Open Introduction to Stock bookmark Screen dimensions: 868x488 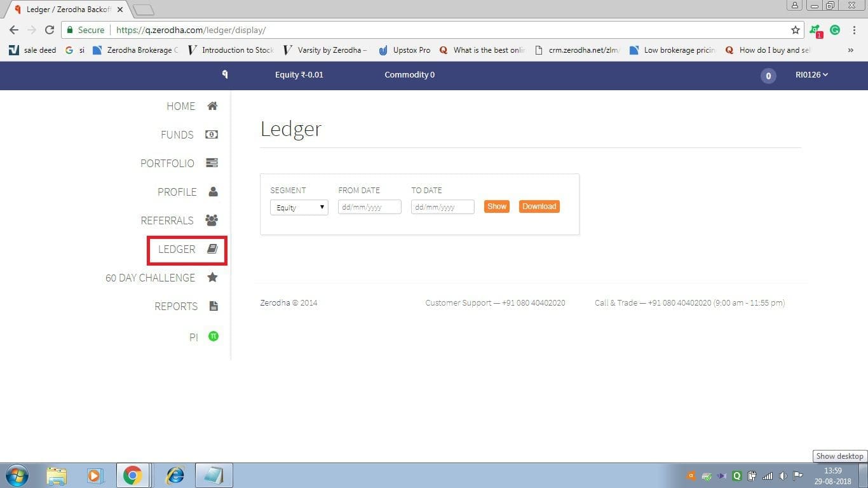pyautogui.click(x=231, y=50)
